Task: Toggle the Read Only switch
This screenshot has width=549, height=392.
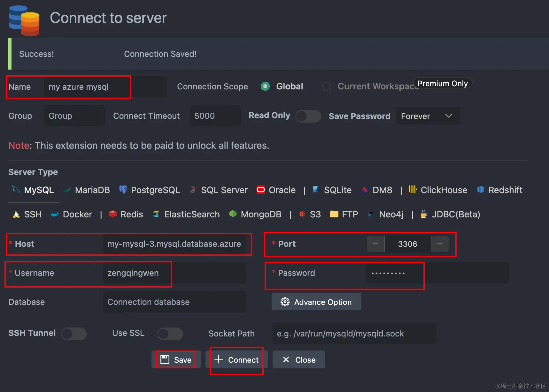Action: (308, 116)
